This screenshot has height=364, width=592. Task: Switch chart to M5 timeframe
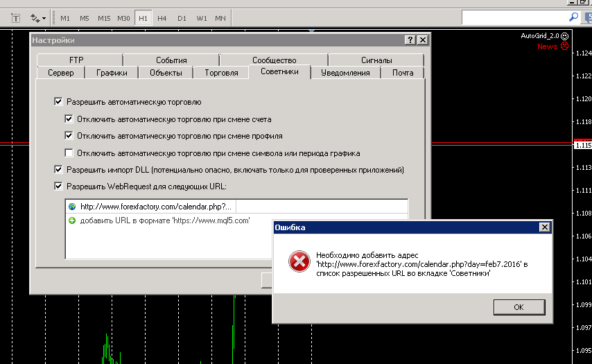point(84,18)
